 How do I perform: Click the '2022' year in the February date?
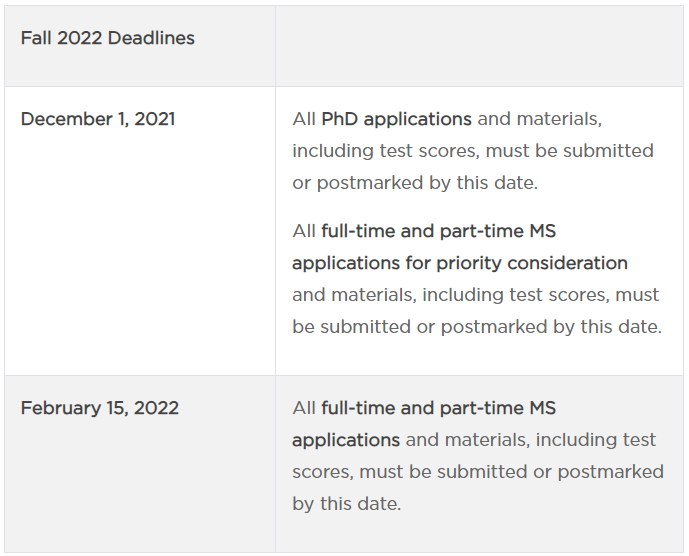(x=156, y=408)
